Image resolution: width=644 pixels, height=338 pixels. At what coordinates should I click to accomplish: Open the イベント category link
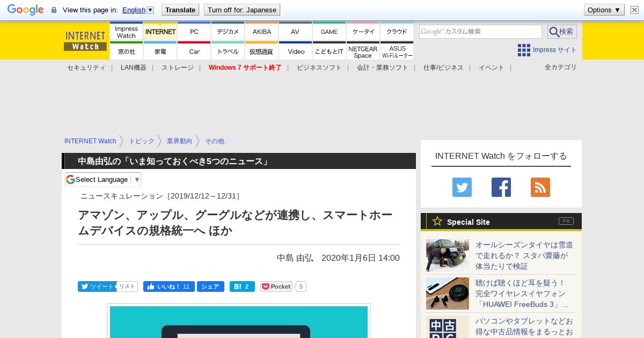[491, 68]
